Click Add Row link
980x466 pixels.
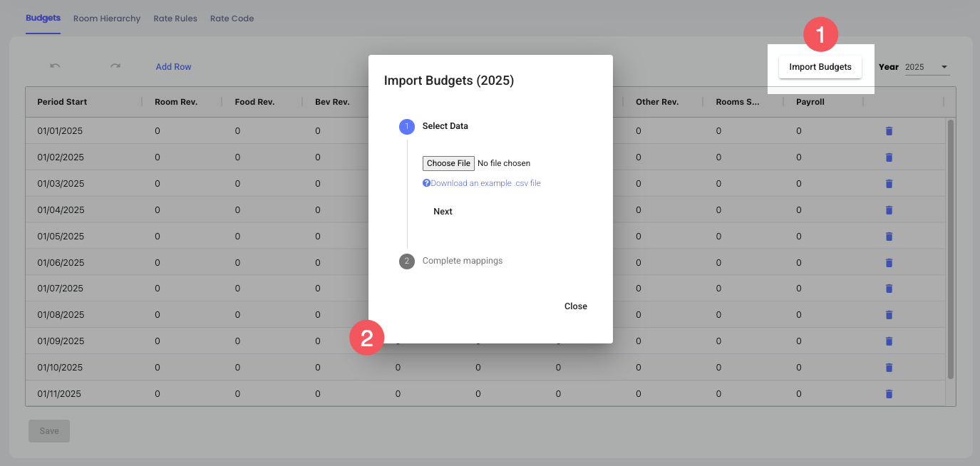coord(173,67)
